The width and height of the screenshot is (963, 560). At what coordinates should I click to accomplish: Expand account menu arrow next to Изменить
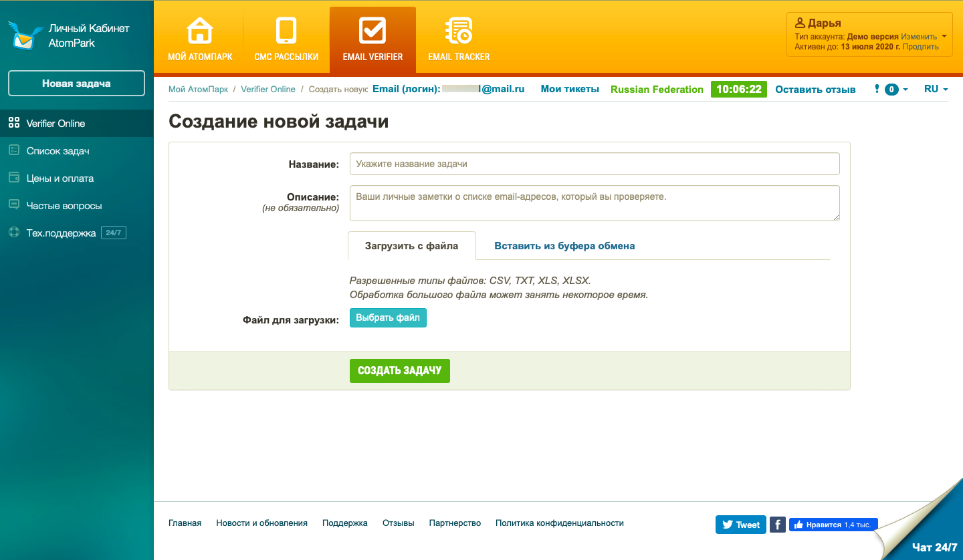(944, 37)
